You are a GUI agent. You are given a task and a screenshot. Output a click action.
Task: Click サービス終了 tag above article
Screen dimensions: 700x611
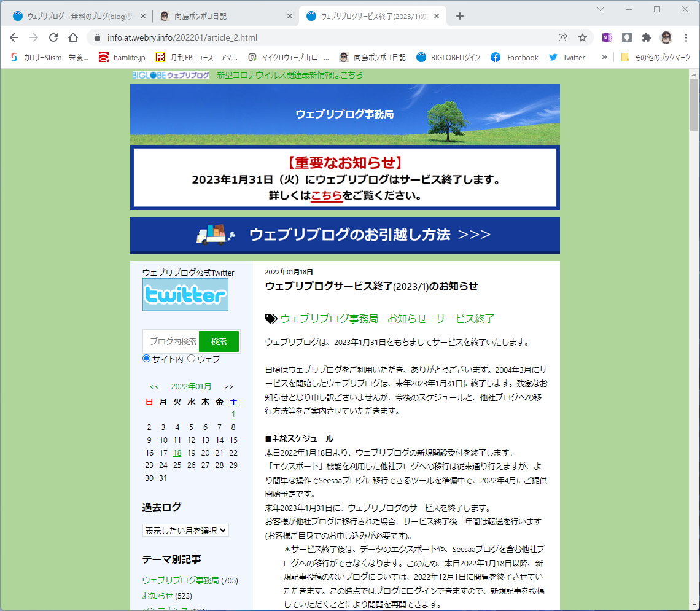pyautogui.click(x=465, y=319)
